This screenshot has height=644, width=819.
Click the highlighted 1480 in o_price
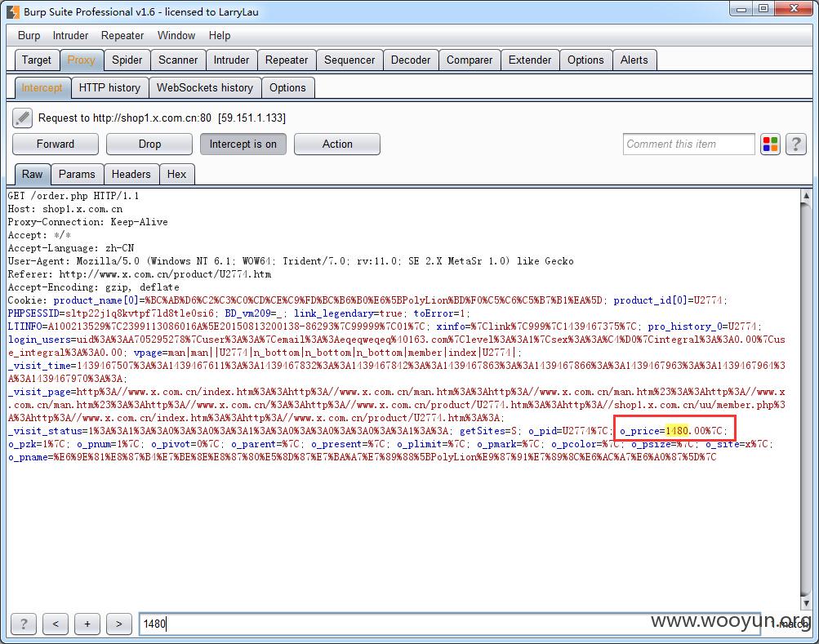677,431
